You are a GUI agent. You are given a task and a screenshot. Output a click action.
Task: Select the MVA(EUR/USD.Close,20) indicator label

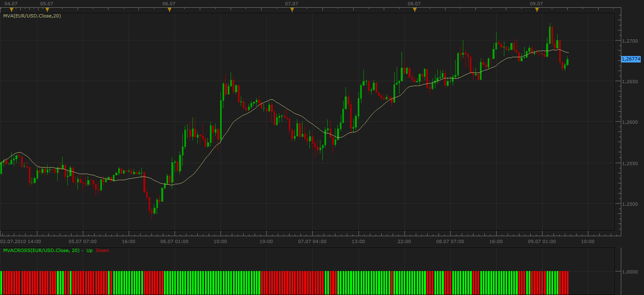32,16
